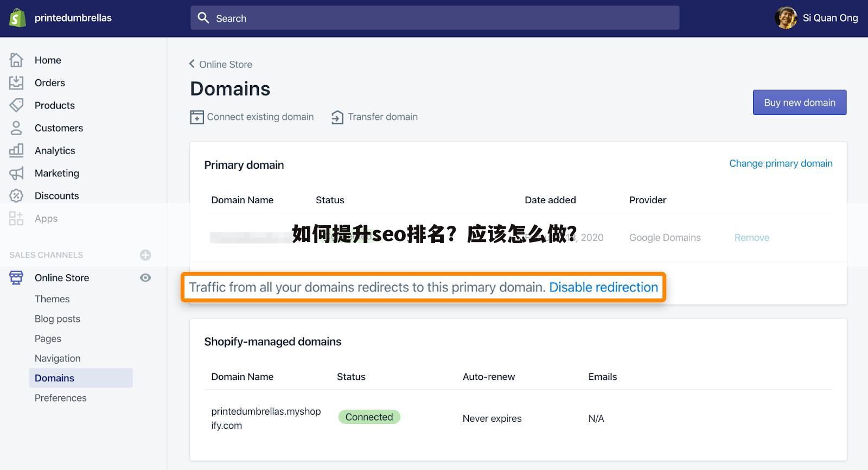Click Connect existing domain link

[260, 117]
